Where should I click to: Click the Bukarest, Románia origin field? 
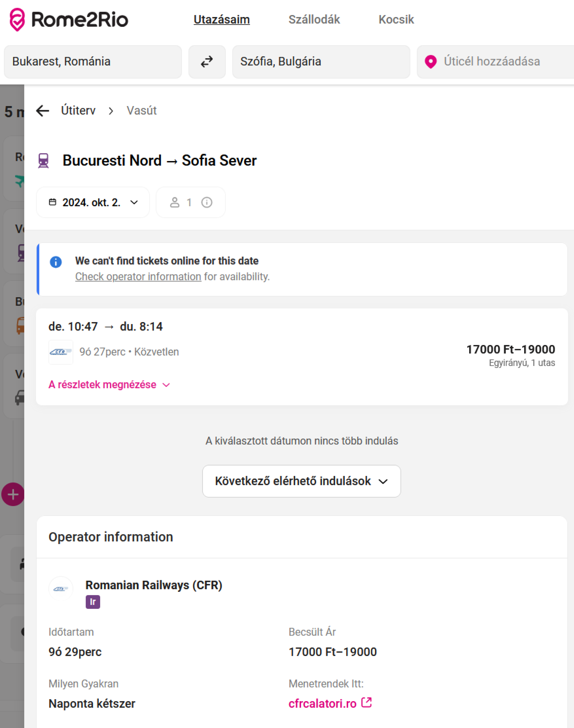point(93,62)
